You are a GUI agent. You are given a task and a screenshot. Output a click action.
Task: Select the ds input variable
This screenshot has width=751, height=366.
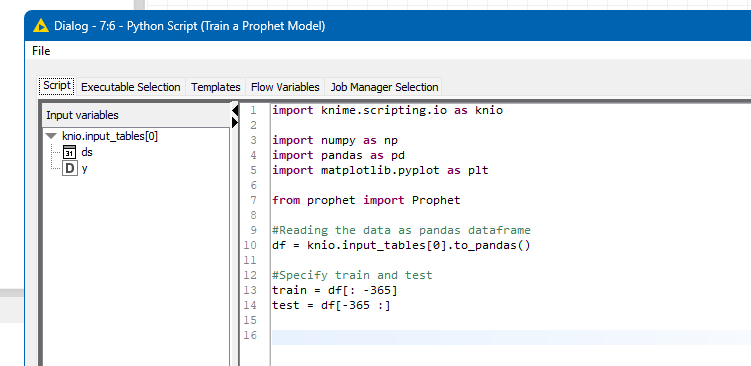[x=87, y=153]
